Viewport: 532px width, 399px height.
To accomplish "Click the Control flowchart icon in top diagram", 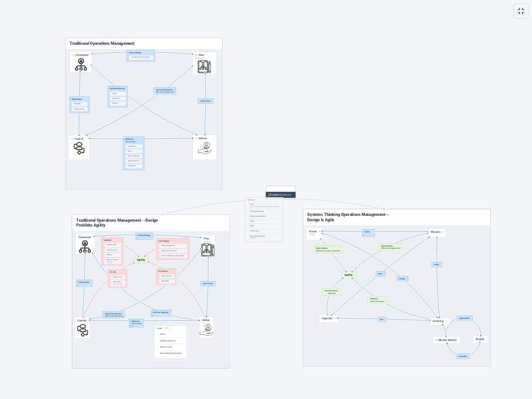I will (x=79, y=149).
